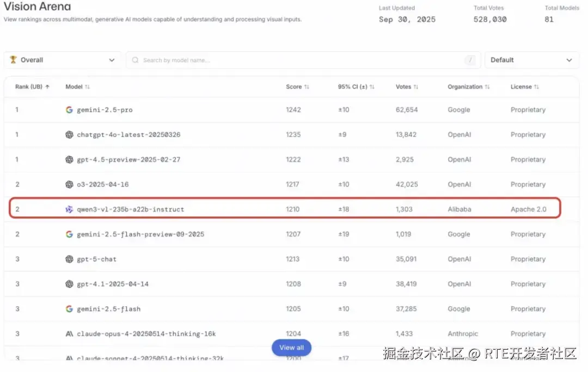Viewport: 588px width, 372px height.
Task: Sort table by Score column
Action: tap(297, 86)
